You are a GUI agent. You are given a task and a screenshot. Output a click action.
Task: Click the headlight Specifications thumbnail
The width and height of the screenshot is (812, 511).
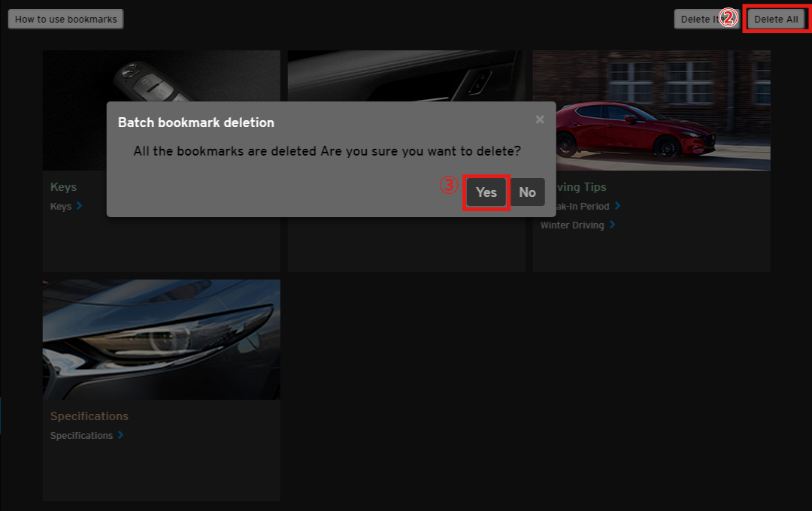point(161,340)
